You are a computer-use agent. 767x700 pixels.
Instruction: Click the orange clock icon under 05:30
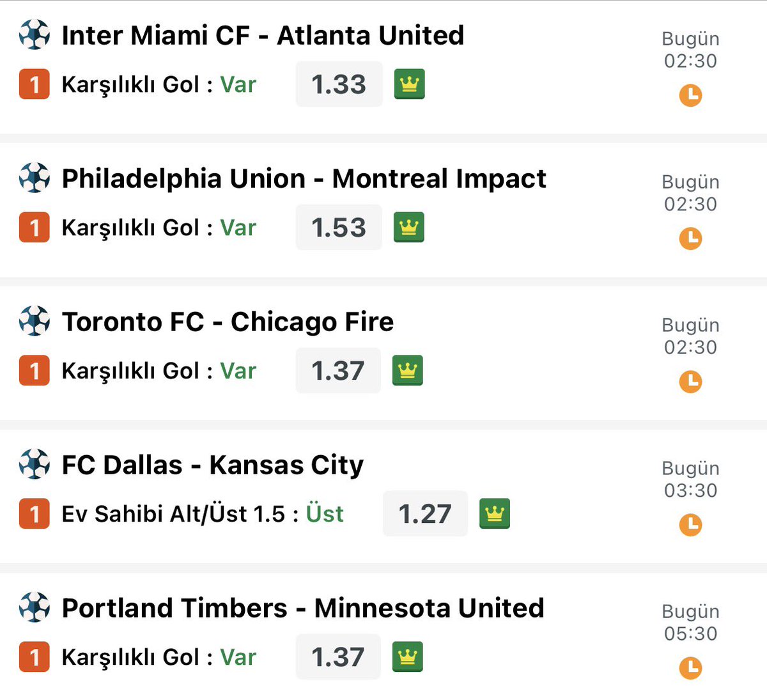coord(690,669)
